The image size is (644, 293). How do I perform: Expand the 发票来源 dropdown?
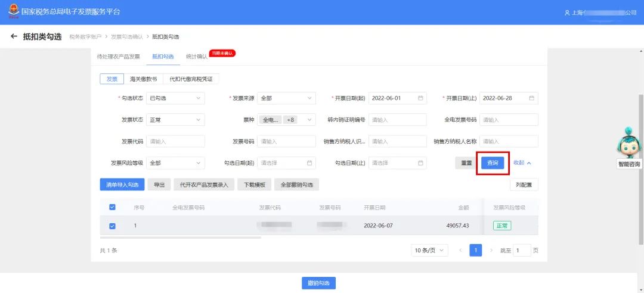(x=286, y=98)
